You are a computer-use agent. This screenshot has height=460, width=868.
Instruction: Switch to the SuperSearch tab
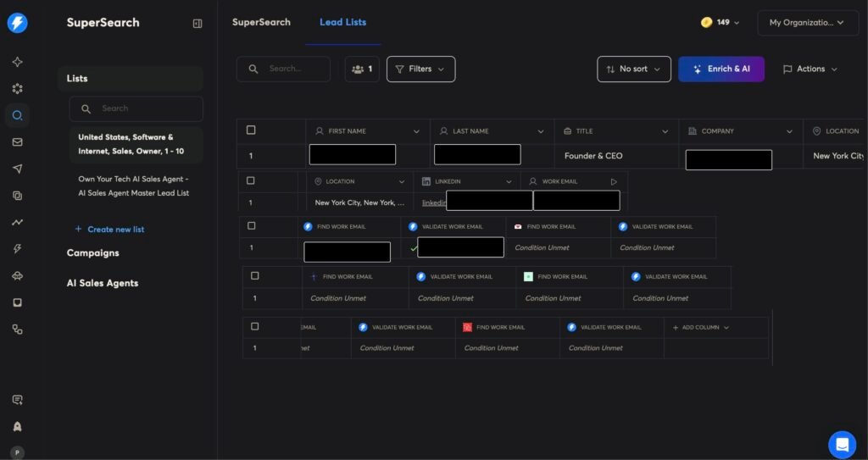pos(261,22)
